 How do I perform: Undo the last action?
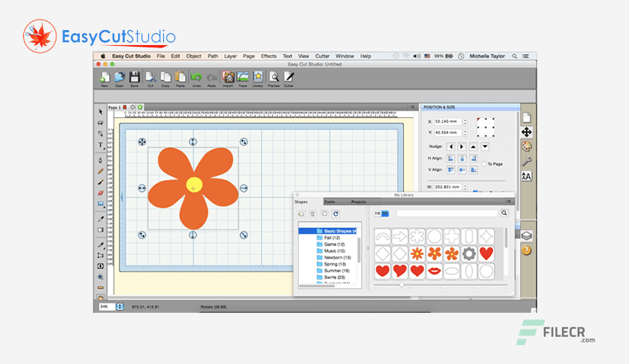(x=196, y=78)
